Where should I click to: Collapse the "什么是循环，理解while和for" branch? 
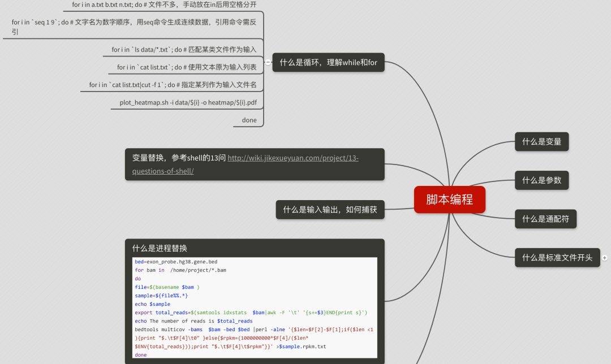point(269,62)
